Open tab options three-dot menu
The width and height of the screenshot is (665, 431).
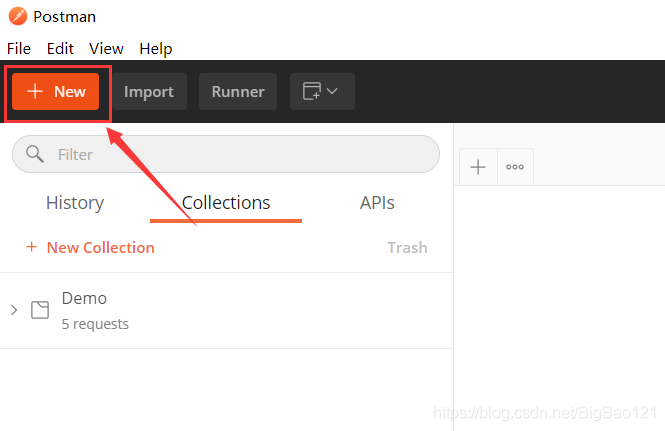point(515,167)
